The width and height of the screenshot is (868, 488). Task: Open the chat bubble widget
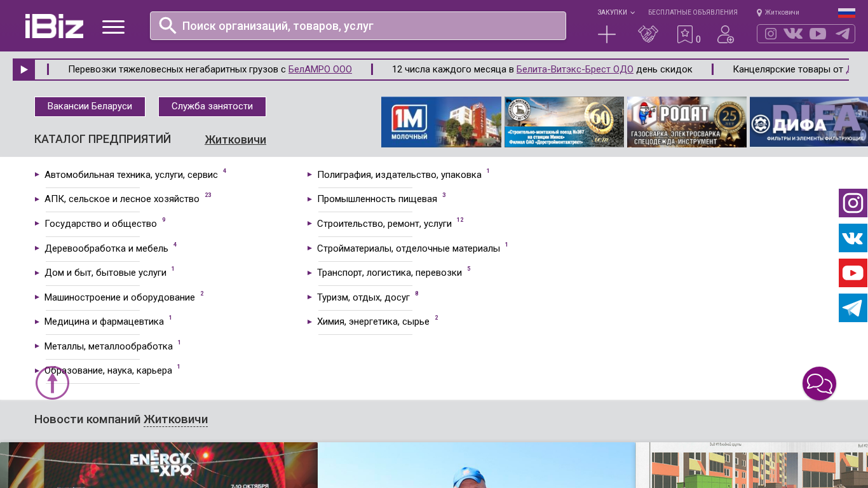tap(819, 384)
